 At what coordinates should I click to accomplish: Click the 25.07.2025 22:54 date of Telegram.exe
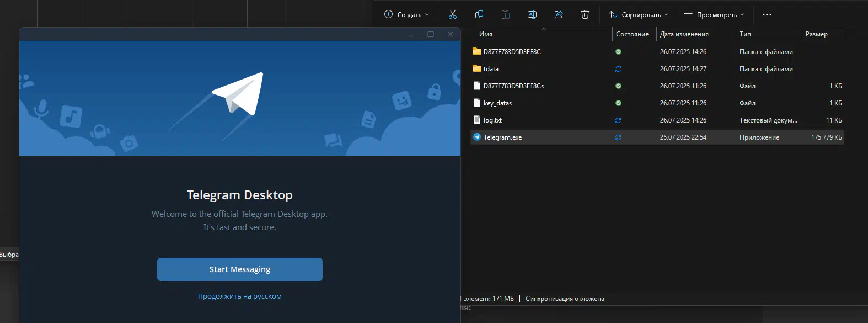pos(683,137)
